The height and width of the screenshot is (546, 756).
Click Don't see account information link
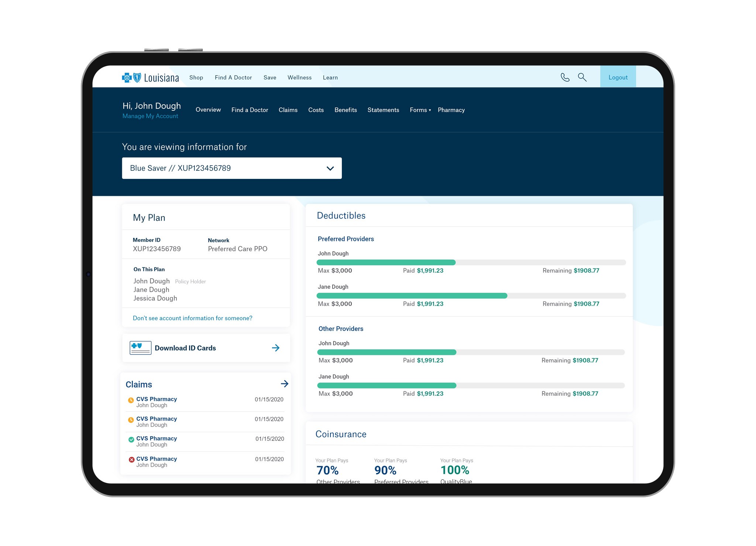pyautogui.click(x=193, y=318)
